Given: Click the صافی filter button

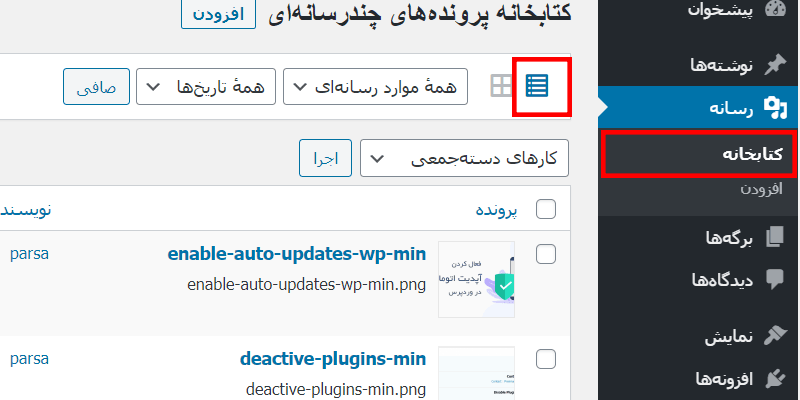Looking at the screenshot, I should (96, 87).
